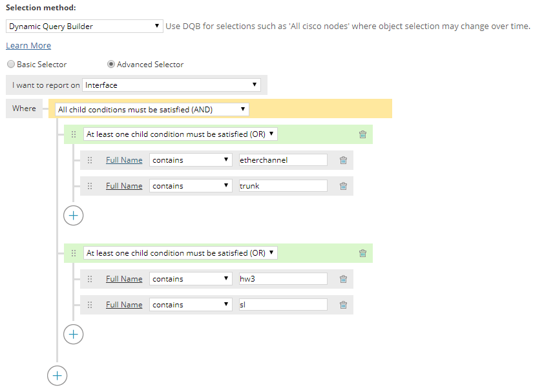Image resolution: width=544 pixels, height=392 pixels.
Task: Delete the trunk condition row
Action: (x=343, y=186)
